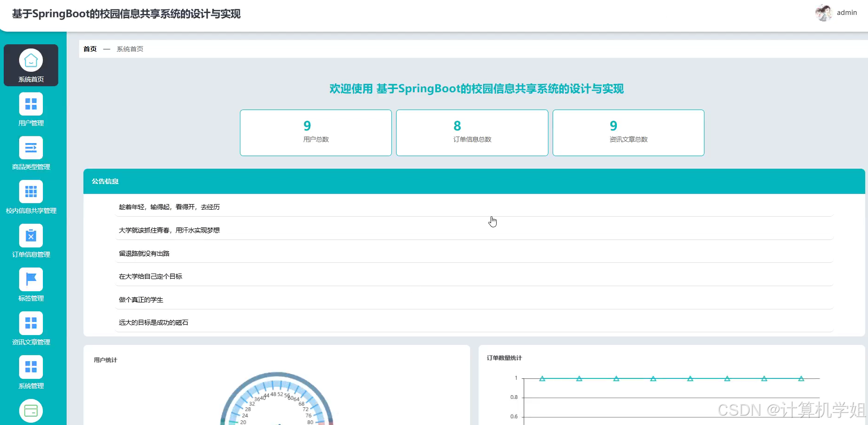The width and height of the screenshot is (868, 425).
Task: Click the 首页 breadcrumb link
Action: pos(90,49)
